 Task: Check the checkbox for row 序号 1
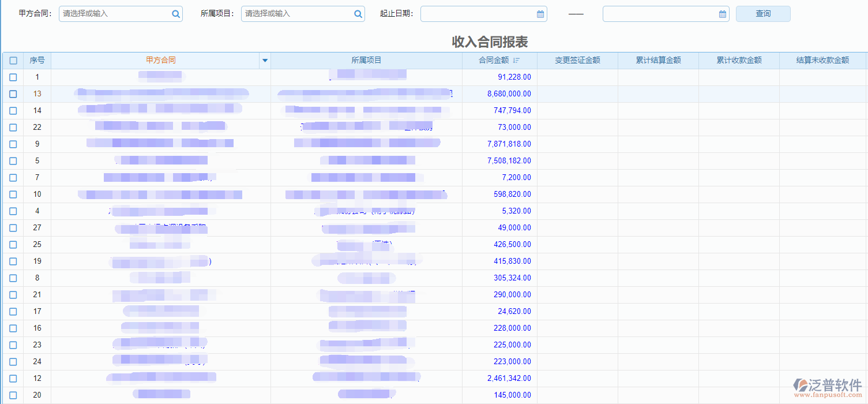pos(13,77)
